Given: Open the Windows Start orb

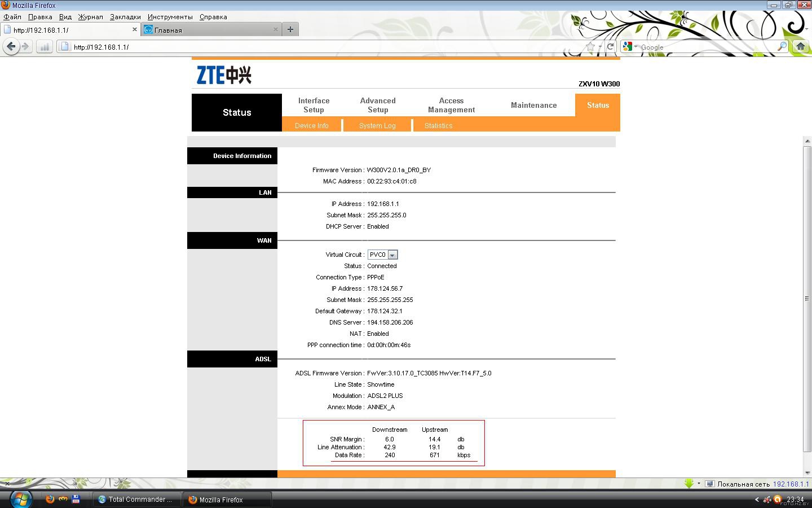Looking at the screenshot, I should click(x=20, y=499).
